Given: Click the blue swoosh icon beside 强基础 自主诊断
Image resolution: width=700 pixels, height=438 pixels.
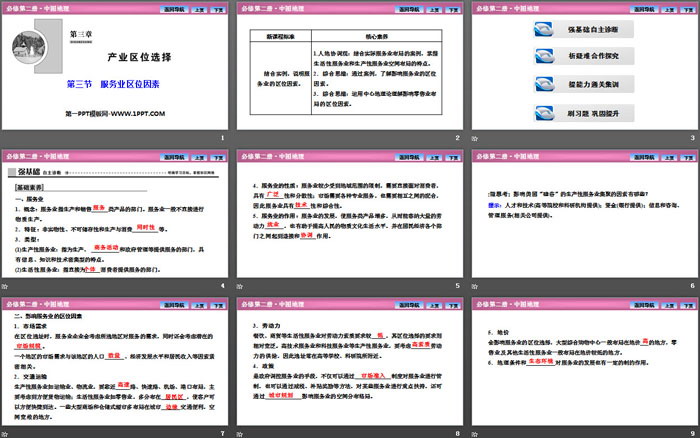Looking at the screenshot, I should [544, 29].
